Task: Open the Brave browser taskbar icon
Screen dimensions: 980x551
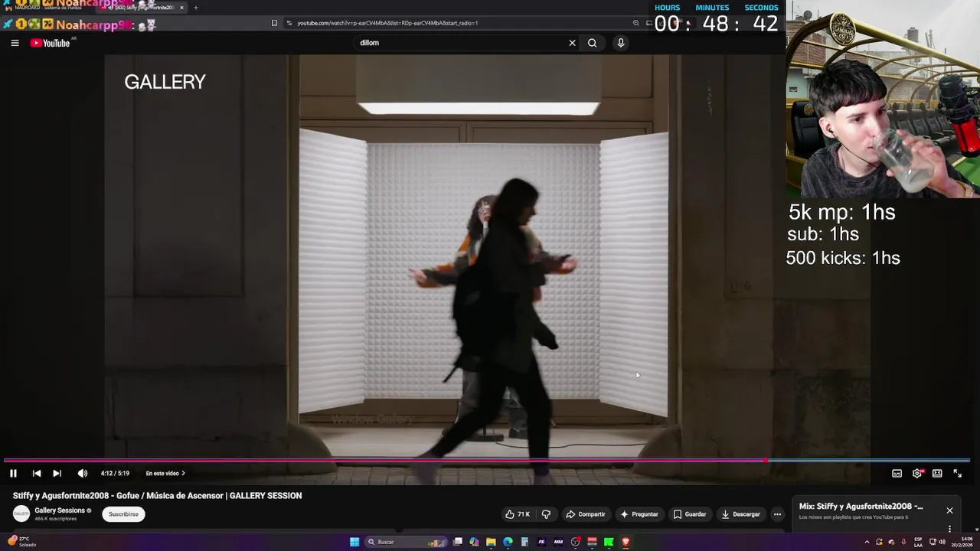Action: [x=626, y=542]
